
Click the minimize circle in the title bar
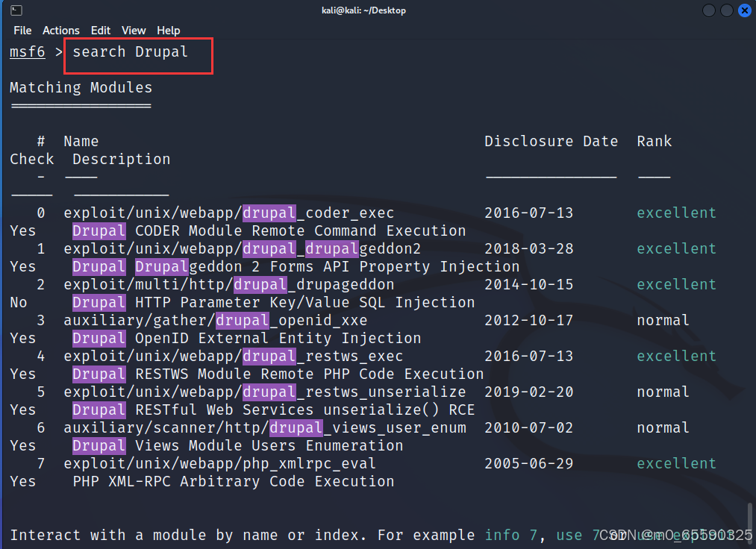(x=707, y=10)
